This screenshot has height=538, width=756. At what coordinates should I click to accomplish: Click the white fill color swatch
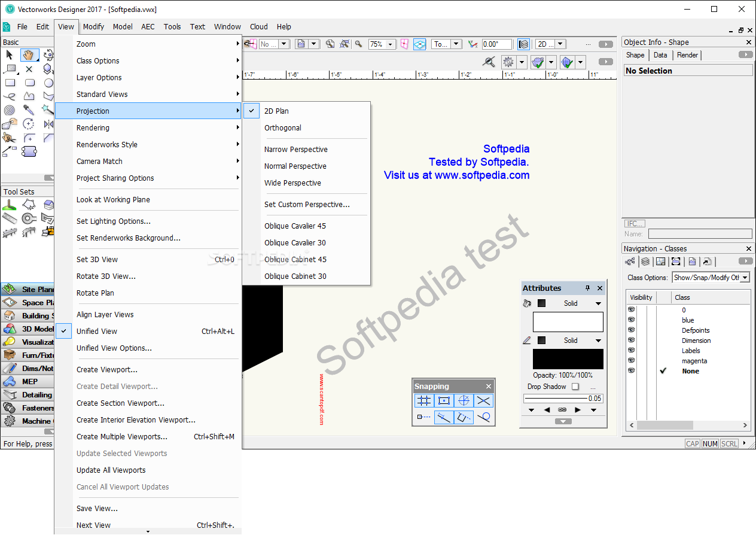568,322
